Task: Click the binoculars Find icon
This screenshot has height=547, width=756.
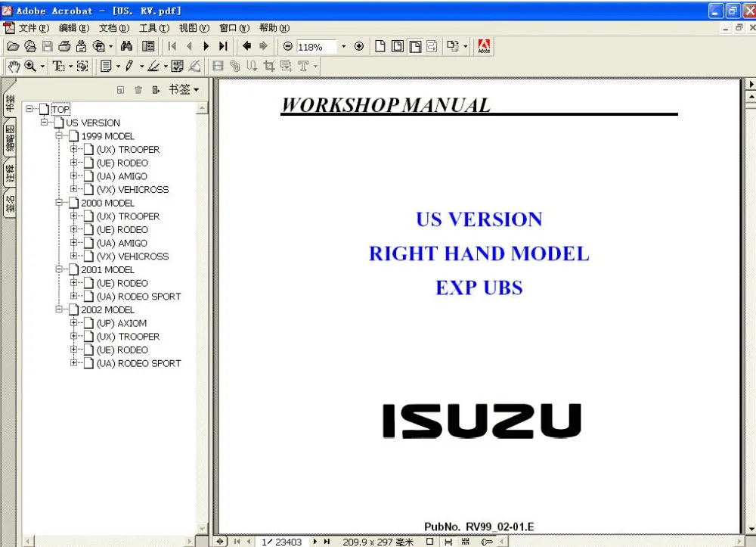Action: point(127,46)
